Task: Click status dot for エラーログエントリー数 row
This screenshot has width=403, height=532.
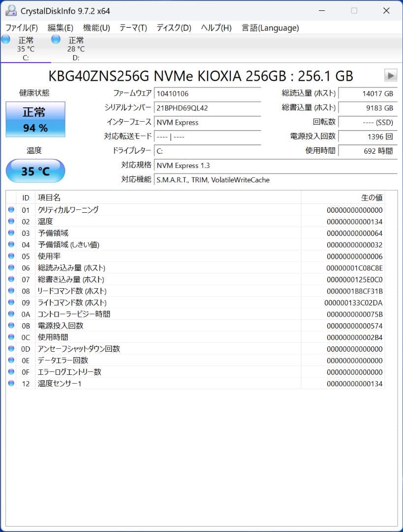Action: coord(11,371)
